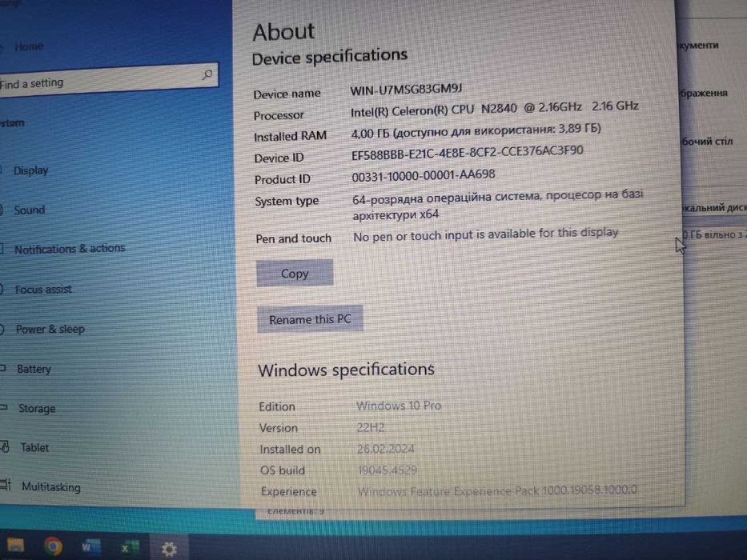Click the About page title
This screenshot has height=560, width=747.
(x=283, y=32)
